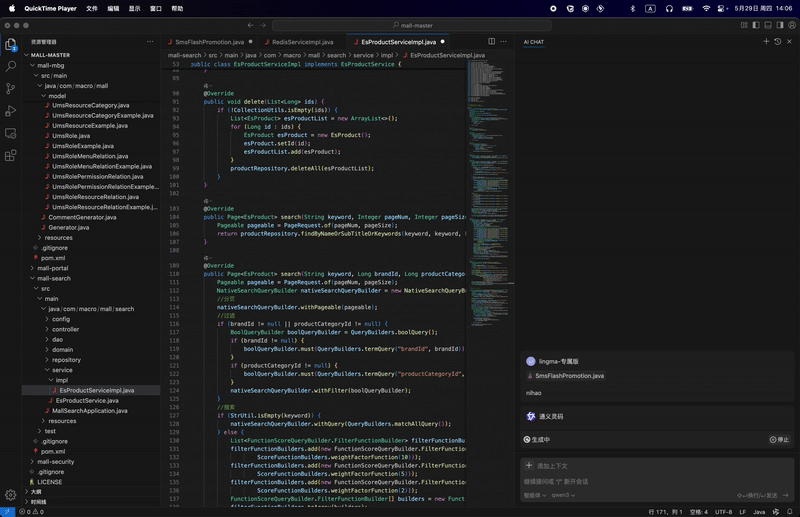
Task: Open the 智能体 mode dropdown
Action: pyautogui.click(x=534, y=495)
